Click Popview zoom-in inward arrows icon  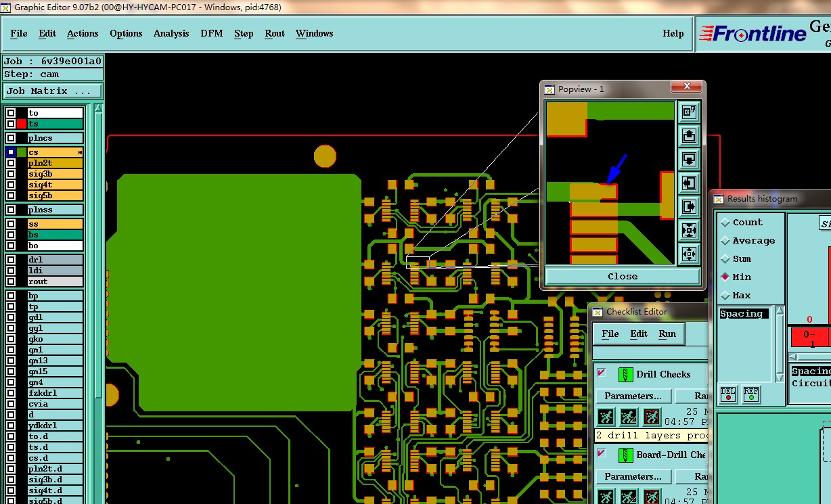[689, 230]
